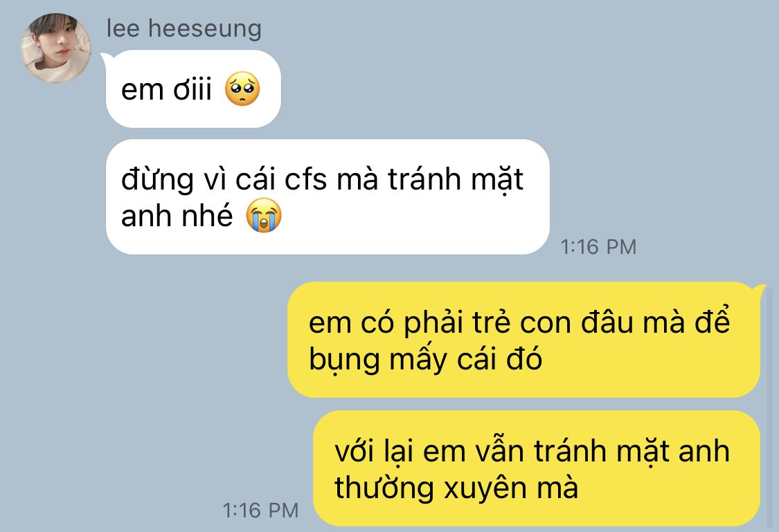This screenshot has height=532, width=779.
Task: Click the words "anh nhé" in received message
Action: (x=177, y=216)
